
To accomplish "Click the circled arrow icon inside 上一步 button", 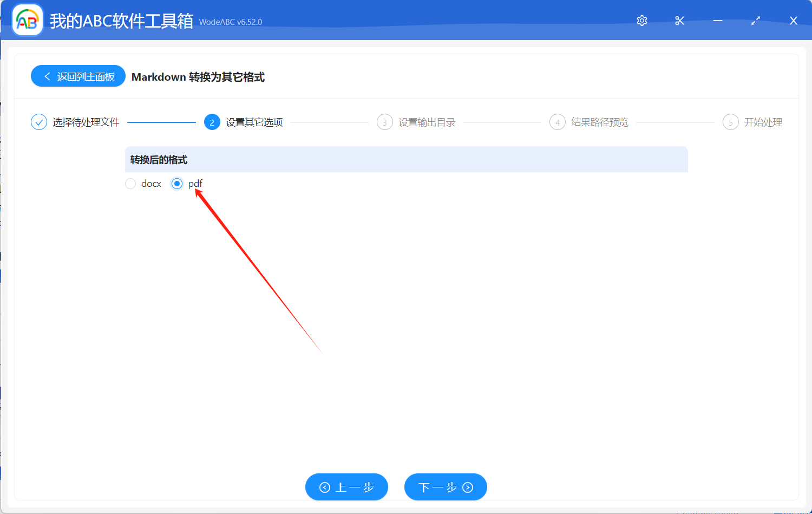I will coord(324,487).
